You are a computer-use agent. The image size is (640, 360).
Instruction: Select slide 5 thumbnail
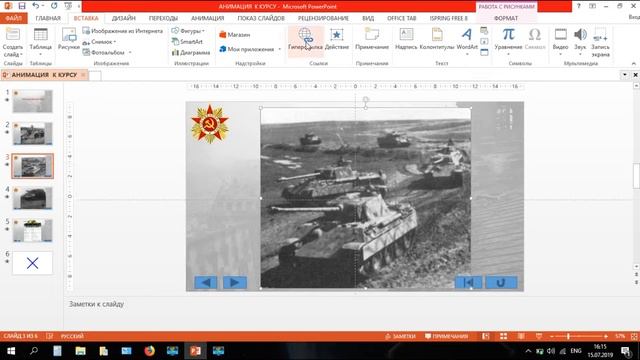tap(32, 230)
